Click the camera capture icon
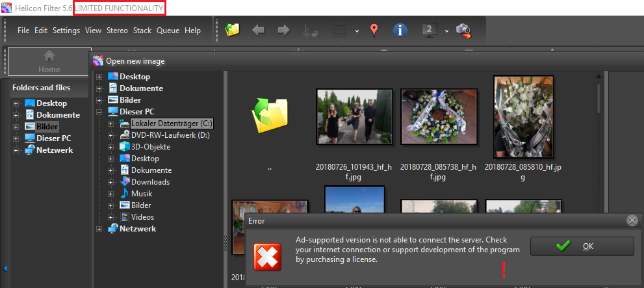Viewport: 644px width, 288px height. coord(463,31)
